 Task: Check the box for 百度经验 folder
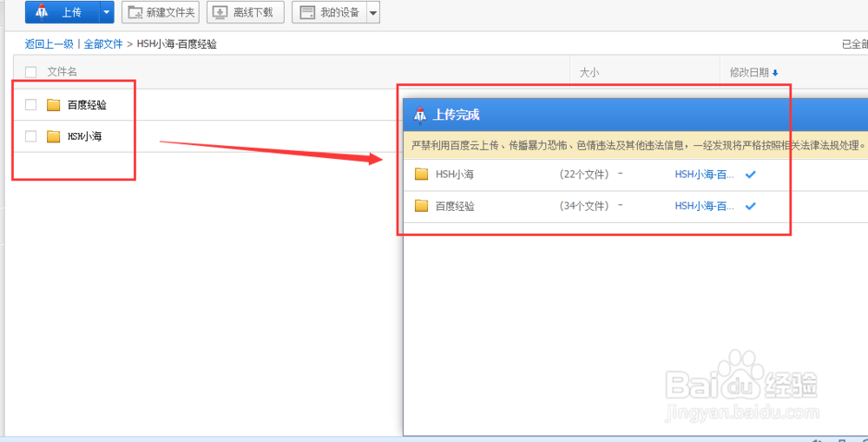click(x=31, y=105)
